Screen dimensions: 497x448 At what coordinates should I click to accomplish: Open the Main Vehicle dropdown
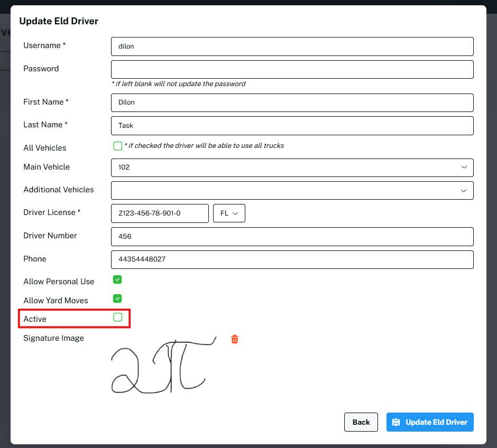coord(292,167)
